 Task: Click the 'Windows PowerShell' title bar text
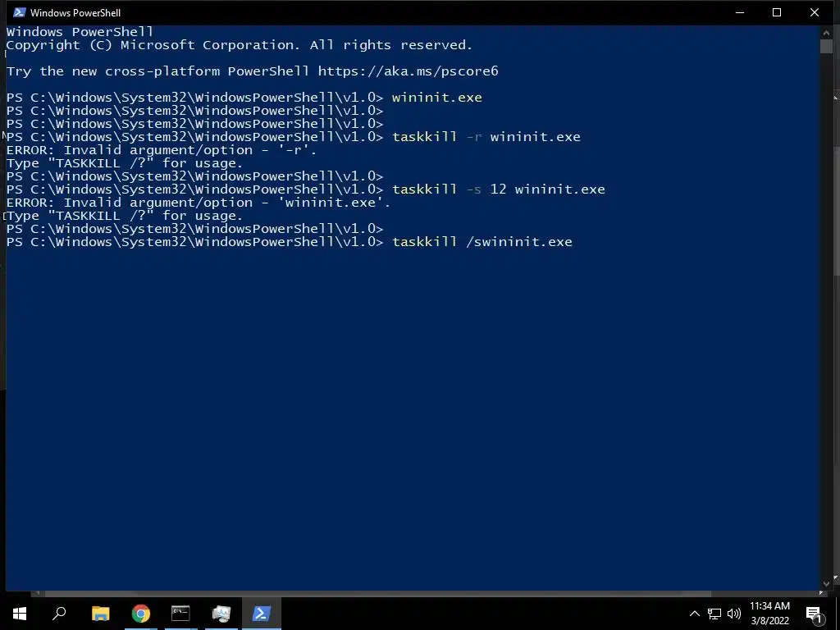pos(75,13)
